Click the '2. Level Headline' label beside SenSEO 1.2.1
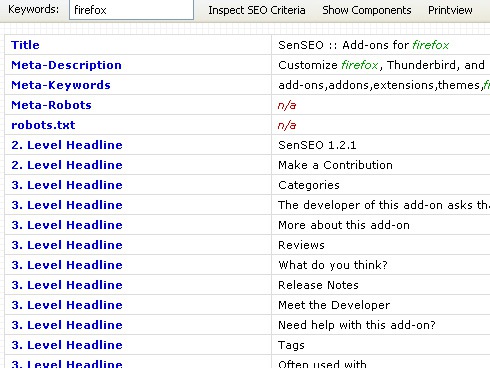The image size is (490, 368). [67, 145]
